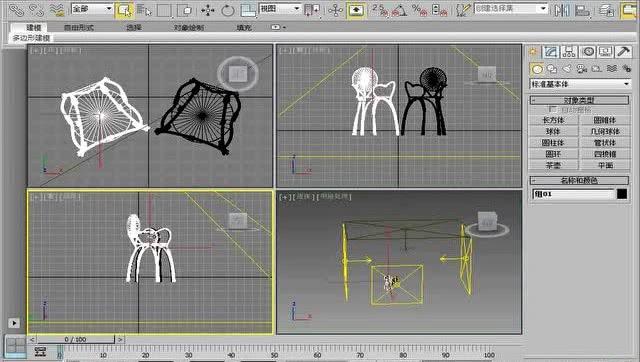
Task: Open ribbon minimize options dropdown arrow
Action: 284,28
